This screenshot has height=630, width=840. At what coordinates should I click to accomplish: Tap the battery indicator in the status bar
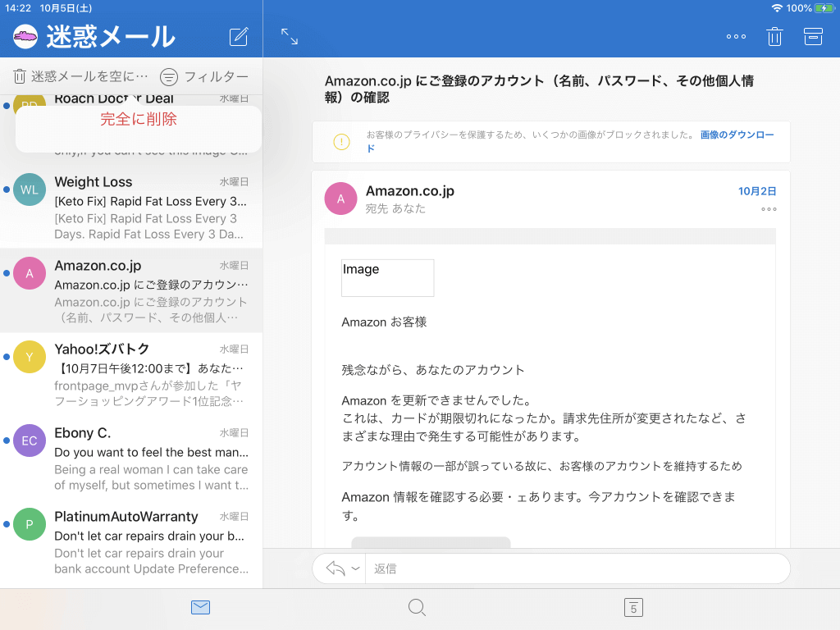pos(824,8)
